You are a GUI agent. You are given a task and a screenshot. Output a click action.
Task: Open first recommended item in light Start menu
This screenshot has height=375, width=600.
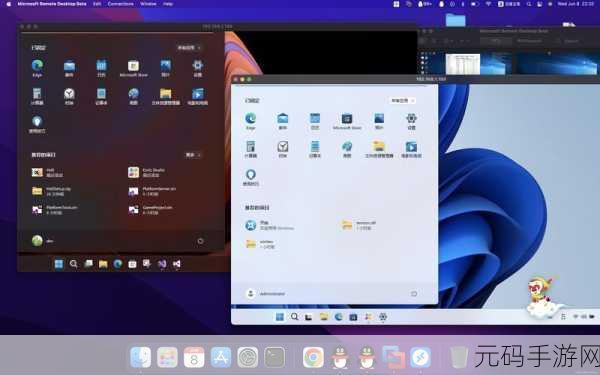[x=269, y=225]
